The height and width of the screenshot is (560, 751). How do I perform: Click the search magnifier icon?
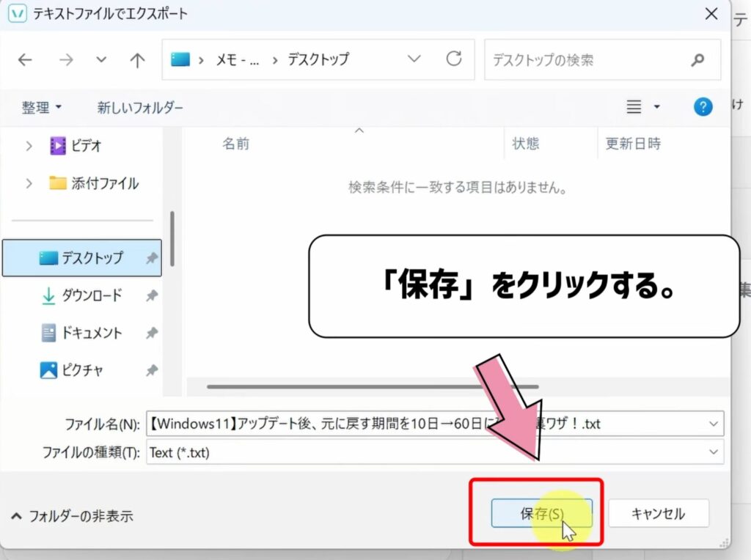697,59
